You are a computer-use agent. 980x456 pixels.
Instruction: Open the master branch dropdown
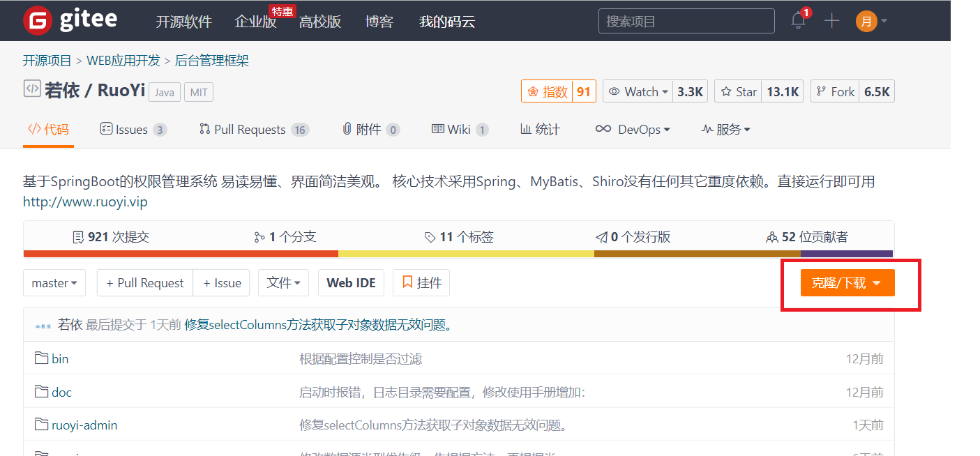pos(54,283)
